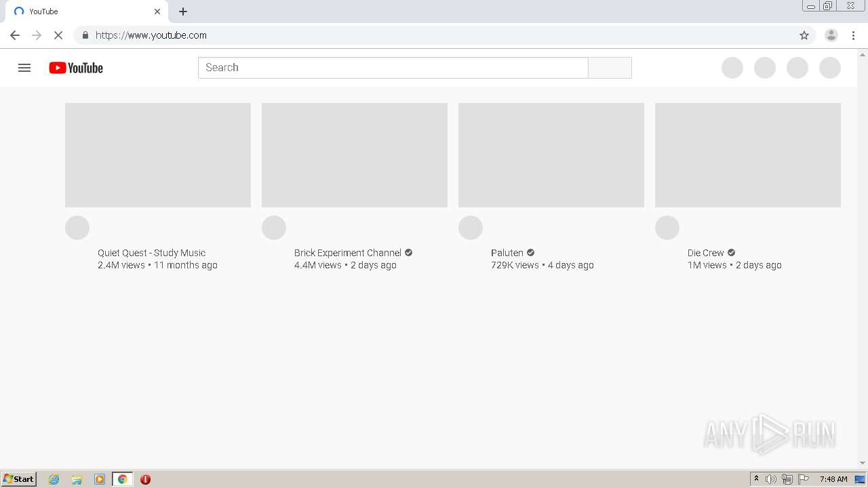Open a new tab with the plus button

click(183, 12)
